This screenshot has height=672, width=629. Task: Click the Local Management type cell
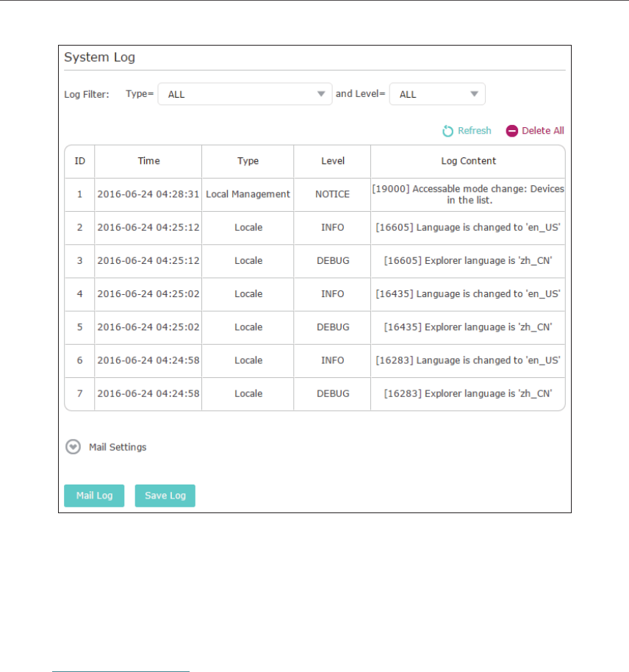[248, 194]
